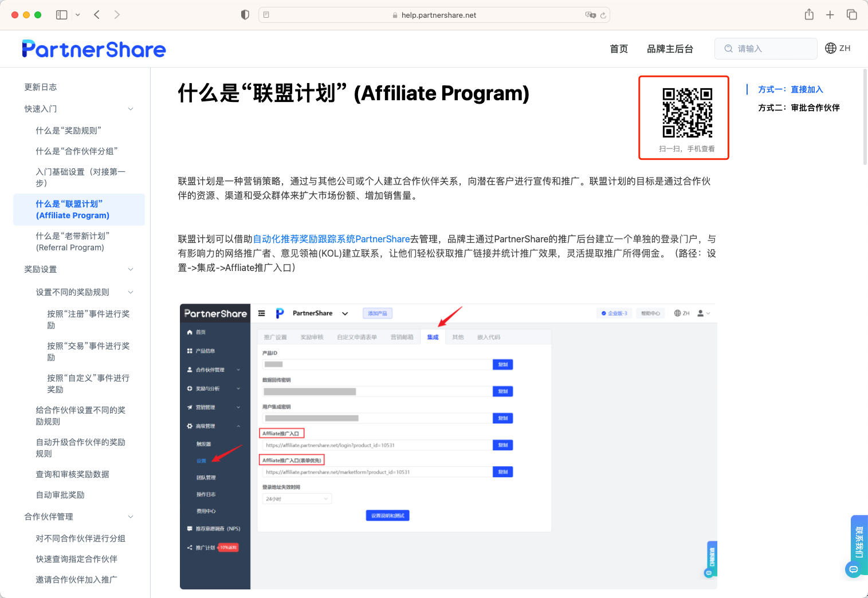This screenshot has width=868, height=598.
Task: Open the translate page icon
Action: click(590, 15)
